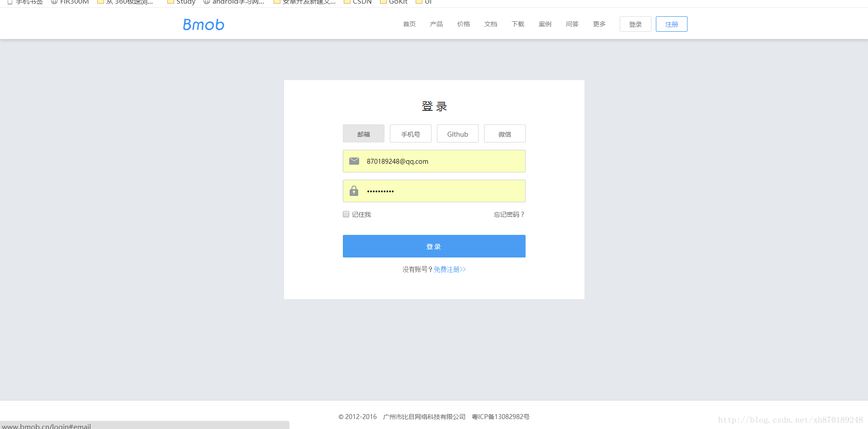
Task: Open 价格 in the navigation bar
Action: click(464, 24)
